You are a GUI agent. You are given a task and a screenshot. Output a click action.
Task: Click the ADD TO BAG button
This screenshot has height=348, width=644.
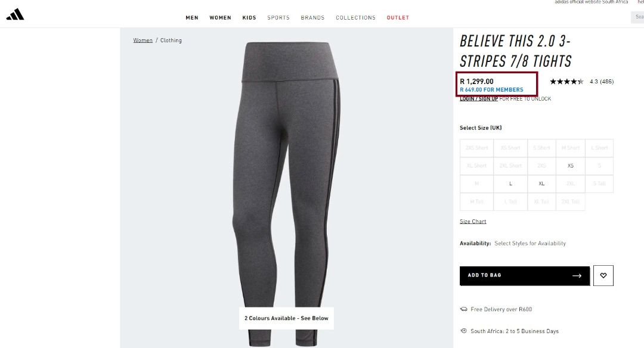coord(525,276)
